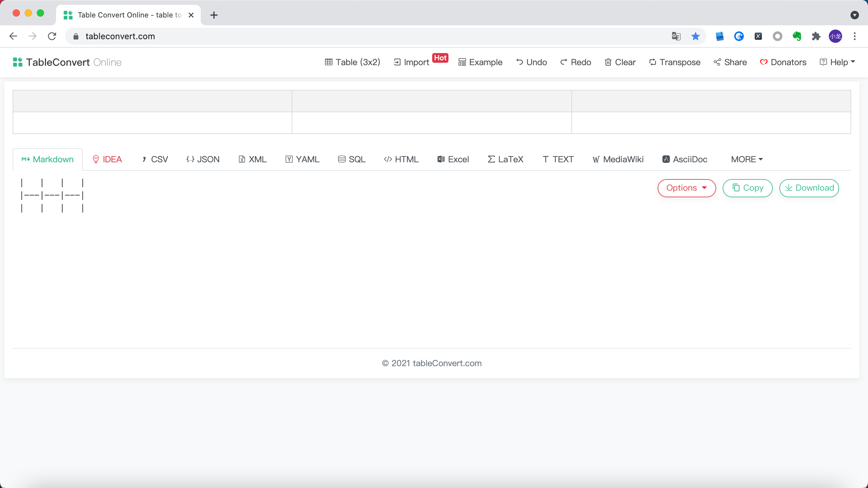Click the grey circle extension icon
Screen dimensions: 868x488
coord(777,36)
